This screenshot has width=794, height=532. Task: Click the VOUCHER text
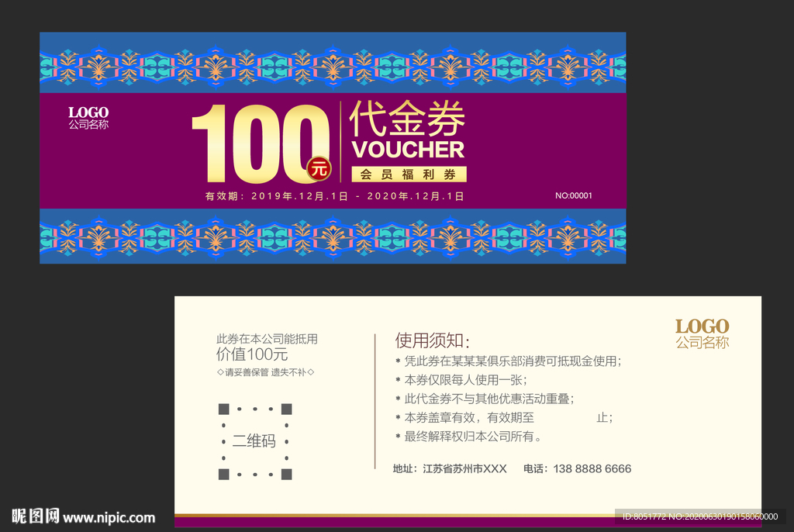tap(408, 150)
